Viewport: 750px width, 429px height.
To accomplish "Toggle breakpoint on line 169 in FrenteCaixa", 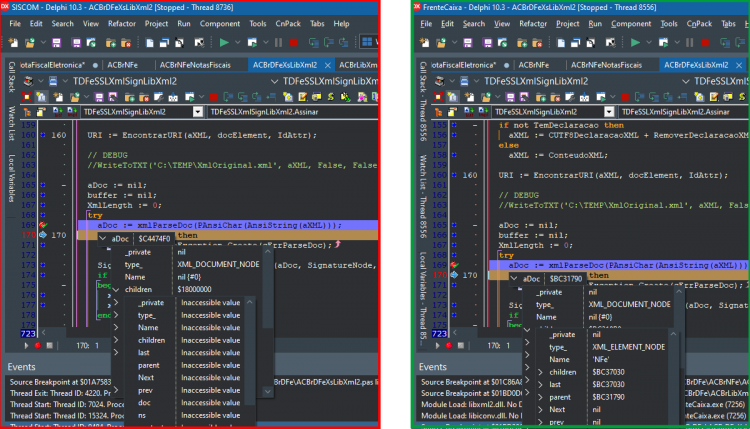I will pyautogui.click(x=454, y=265).
